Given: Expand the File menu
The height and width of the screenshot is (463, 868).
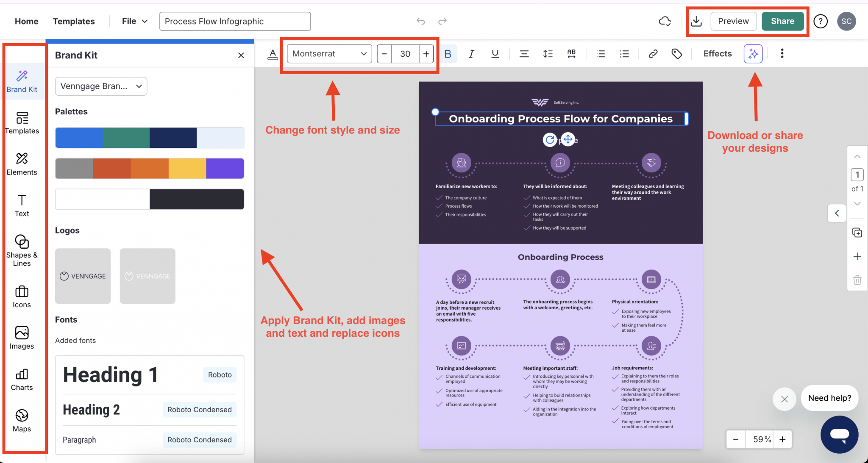Looking at the screenshot, I should [134, 21].
